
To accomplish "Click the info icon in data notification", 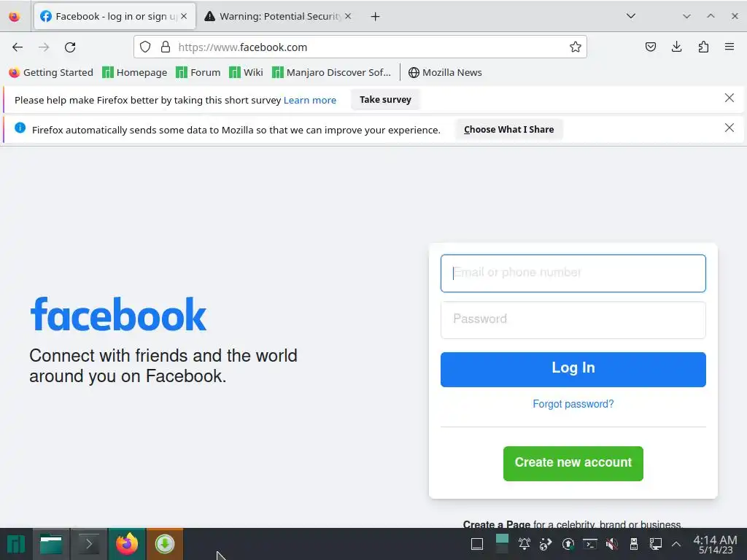I will (20, 128).
